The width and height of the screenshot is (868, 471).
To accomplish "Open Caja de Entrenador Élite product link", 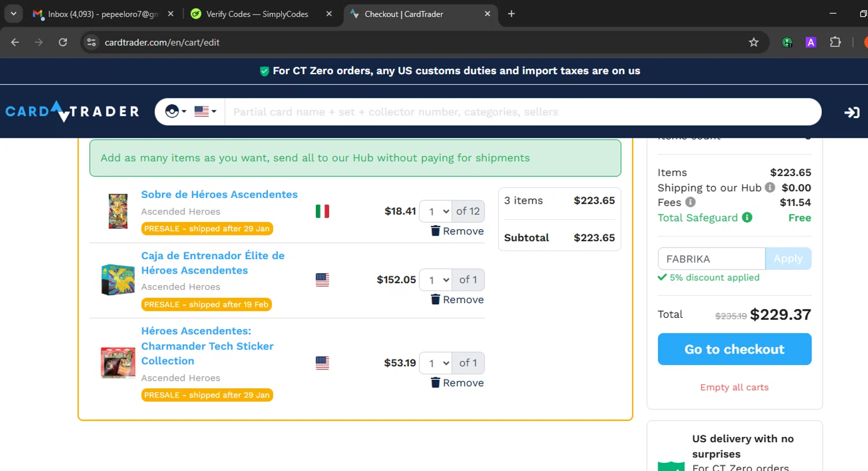I will pos(213,263).
